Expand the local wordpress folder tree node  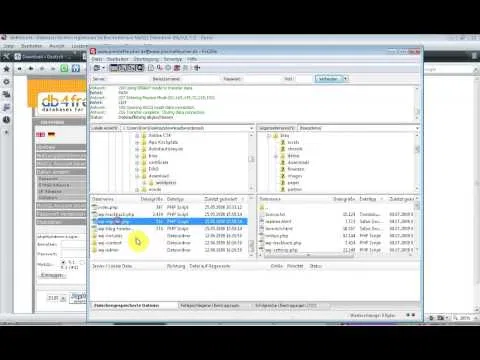[x=144, y=183]
